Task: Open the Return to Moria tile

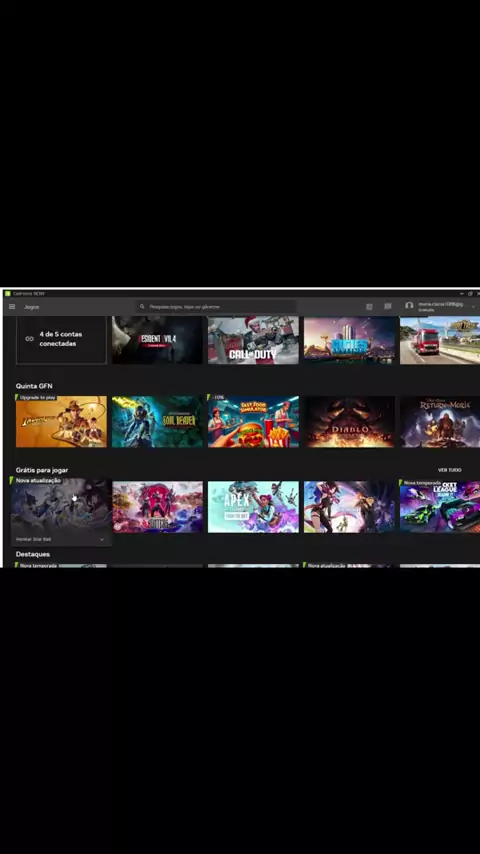Action: (x=440, y=422)
